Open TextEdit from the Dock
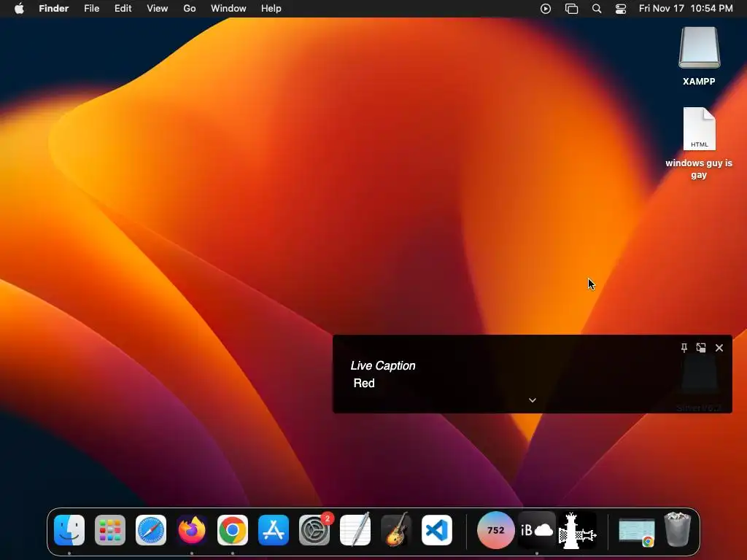This screenshot has height=560, width=747. [355, 529]
